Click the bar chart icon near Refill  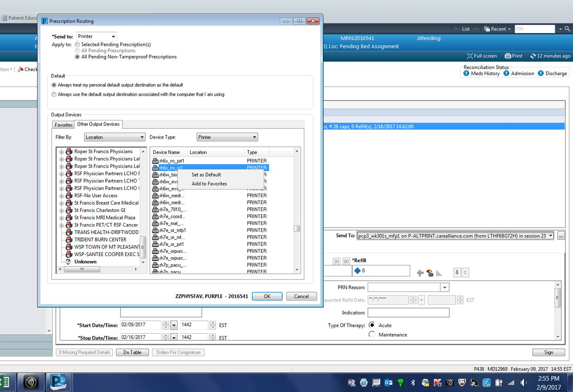[x=439, y=273]
